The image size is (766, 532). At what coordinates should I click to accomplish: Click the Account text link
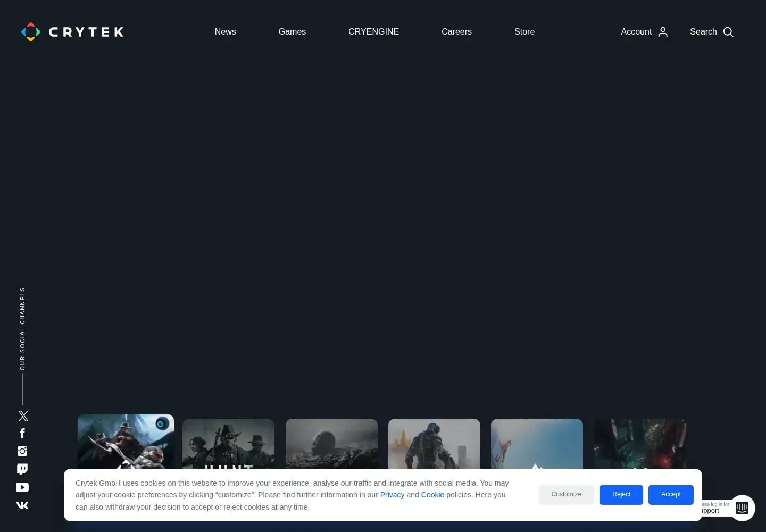click(636, 32)
